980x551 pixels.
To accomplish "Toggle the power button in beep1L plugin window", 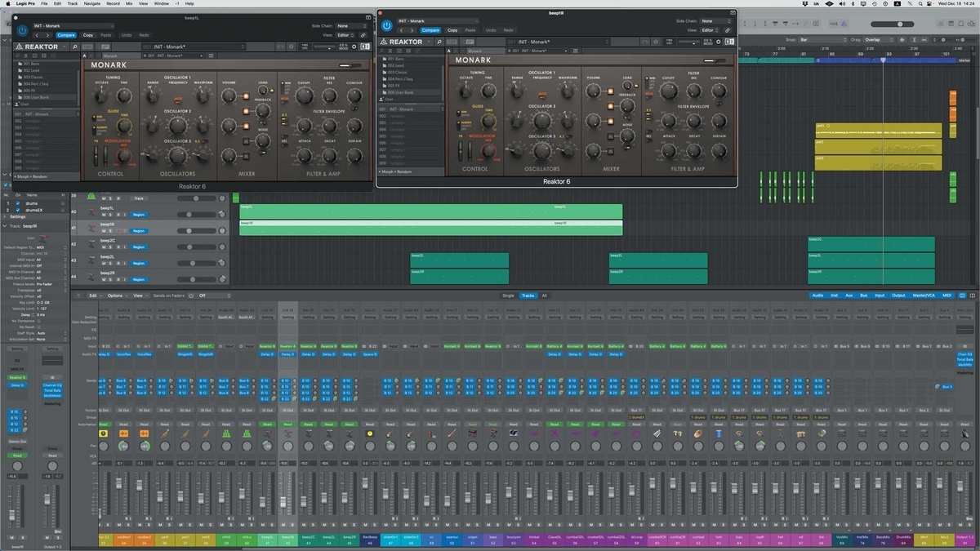I will point(21,30).
